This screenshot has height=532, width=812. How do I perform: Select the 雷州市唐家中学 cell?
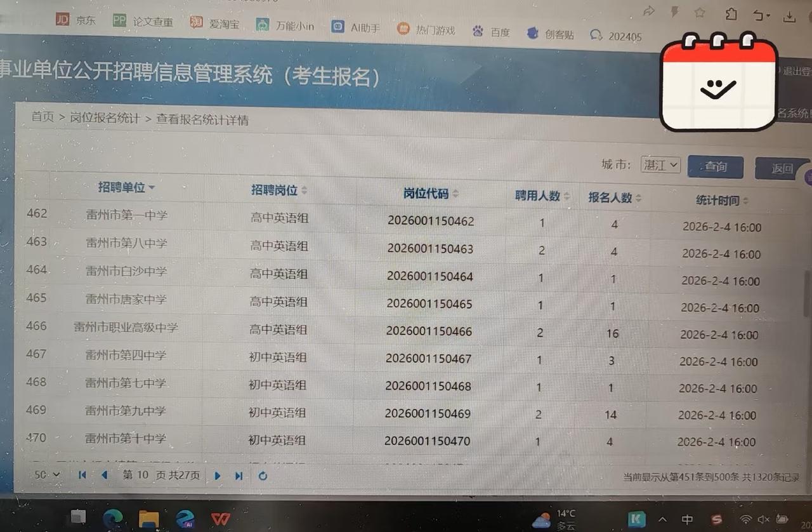[x=126, y=299]
